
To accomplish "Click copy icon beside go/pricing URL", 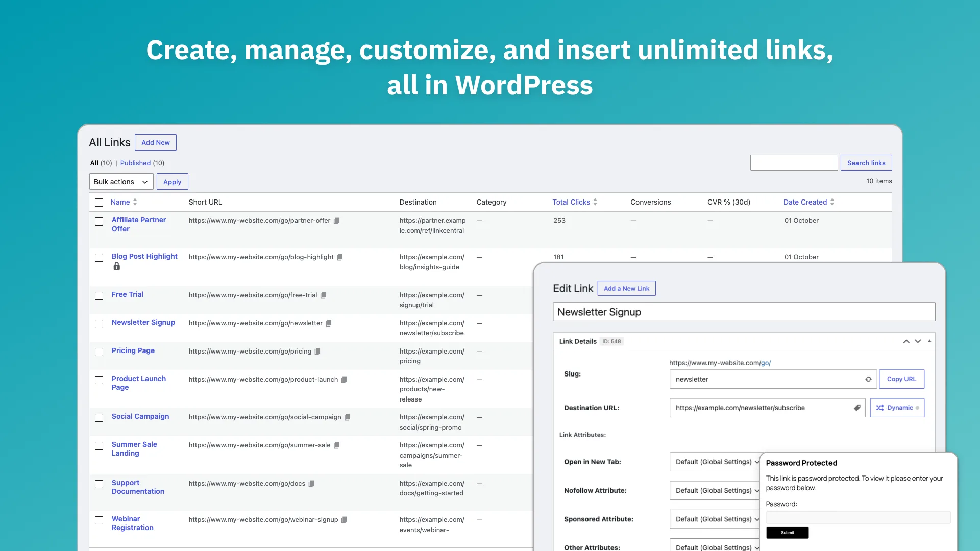I will point(317,352).
